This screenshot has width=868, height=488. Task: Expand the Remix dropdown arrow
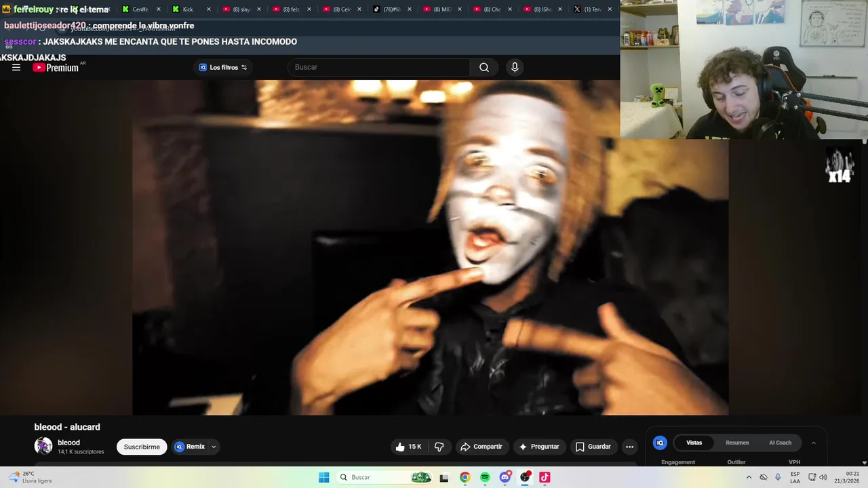[x=214, y=447]
